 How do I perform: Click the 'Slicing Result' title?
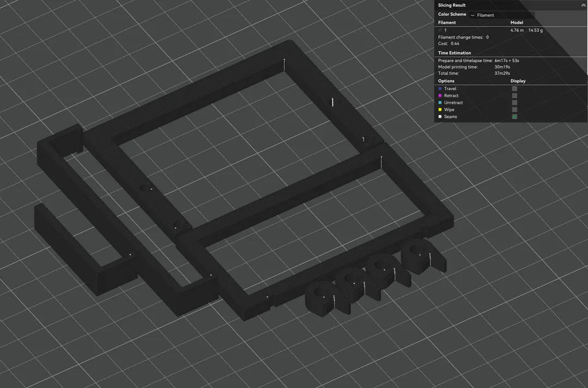click(x=451, y=5)
